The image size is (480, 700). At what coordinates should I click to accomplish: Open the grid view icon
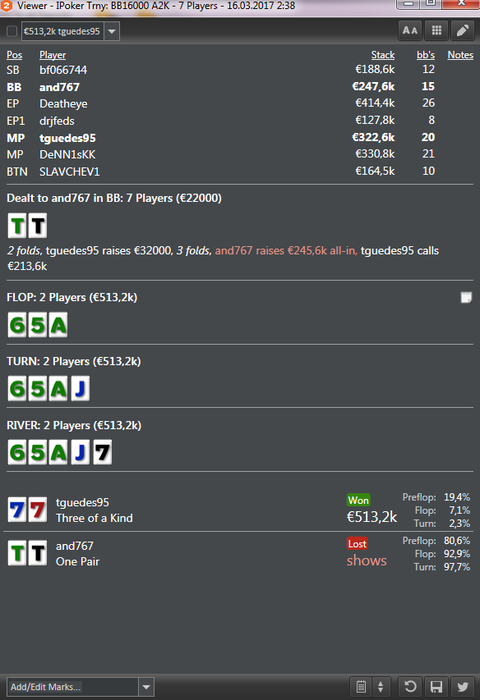(436, 31)
